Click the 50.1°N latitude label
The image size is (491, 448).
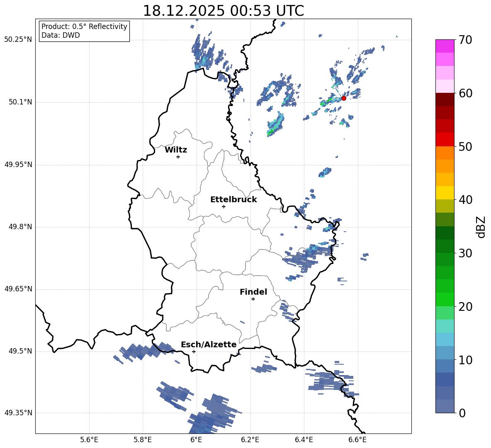pyautogui.click(x=20, y=102)
